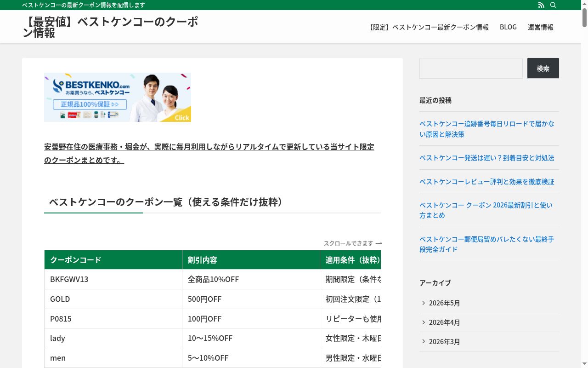This screenshot has width=588, height=368.
Task: Click the アーカイブ sidebar heading
Action: [x=435, y=283]
